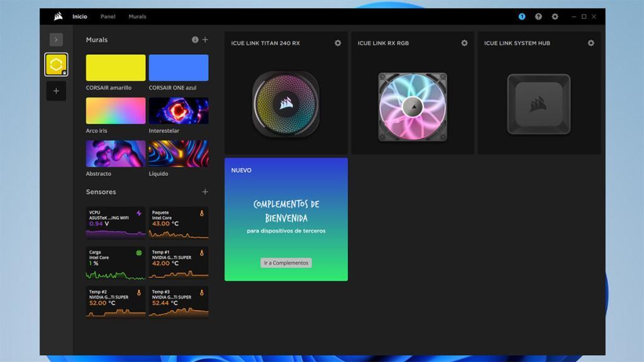Maximize the iCUE window
The image size is (644, 362).
click(x=584, y=16)
